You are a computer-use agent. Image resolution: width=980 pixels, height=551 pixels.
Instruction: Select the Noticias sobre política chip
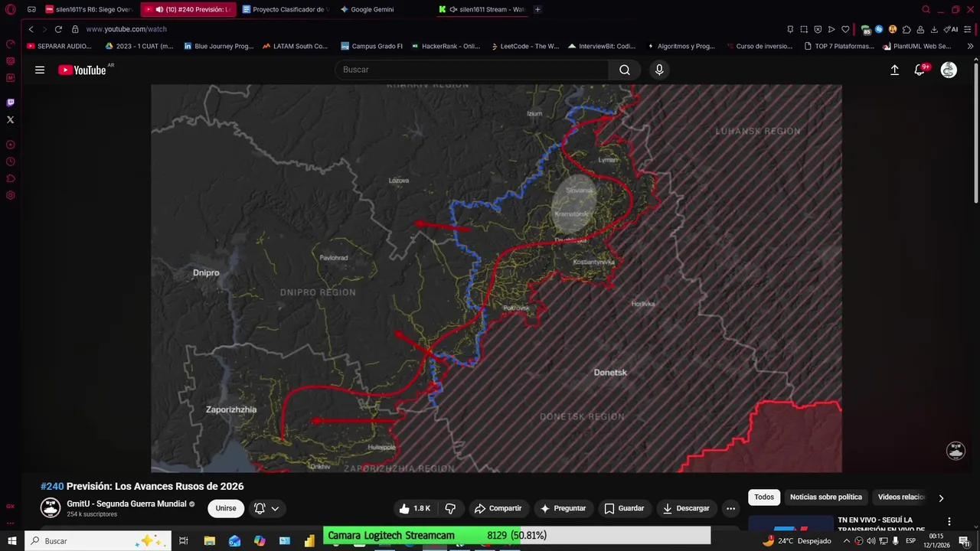pyautogui.click(x=826, y=497)
